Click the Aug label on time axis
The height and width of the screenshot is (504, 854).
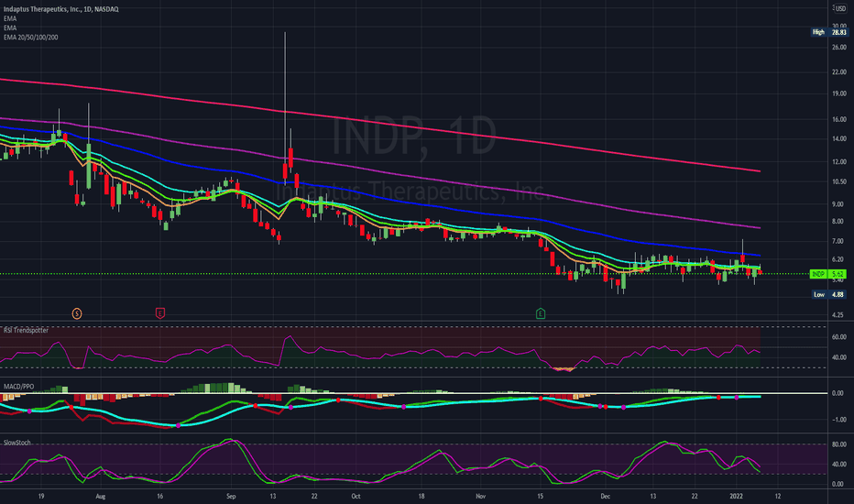coord(100,497)
